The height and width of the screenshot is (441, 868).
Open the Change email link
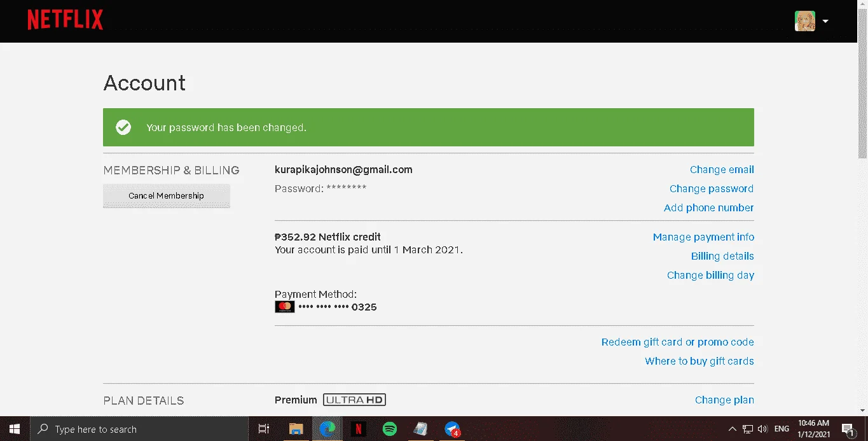click(722, 170)
